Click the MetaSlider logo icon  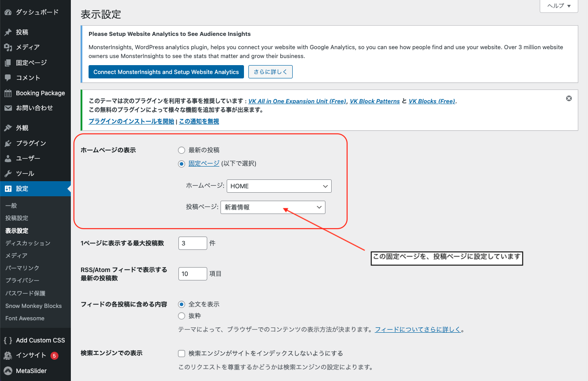[x=8, y=371]
